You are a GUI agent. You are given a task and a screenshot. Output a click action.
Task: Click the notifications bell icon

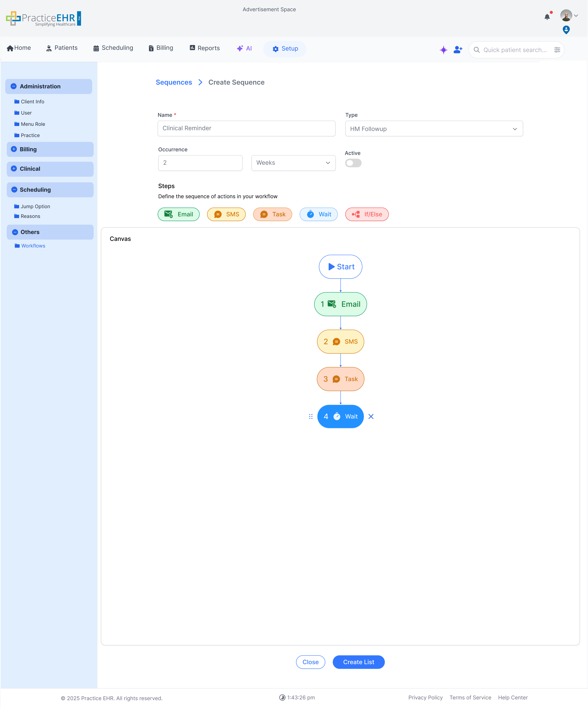click(x=547, y=17)
